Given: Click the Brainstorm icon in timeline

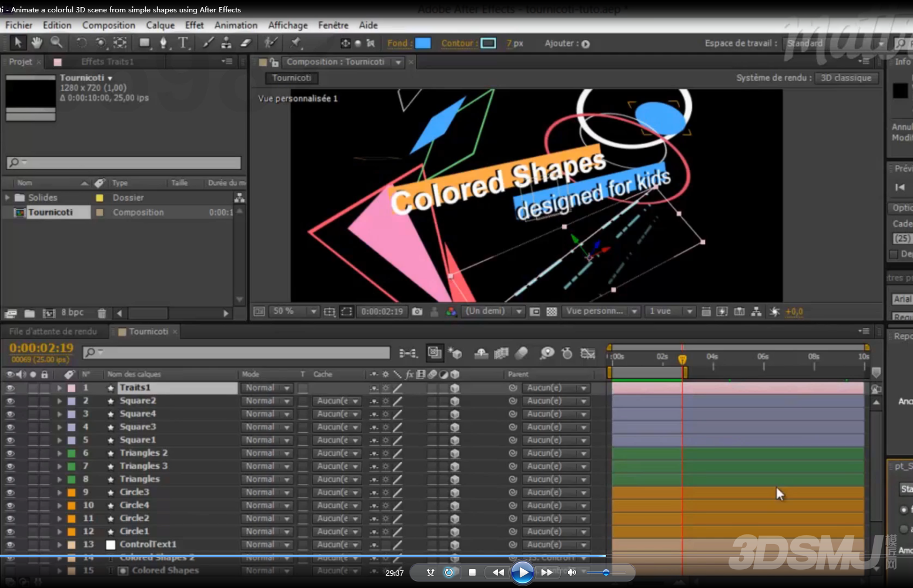Looking at the screenshot, I should tap(547, 353).
